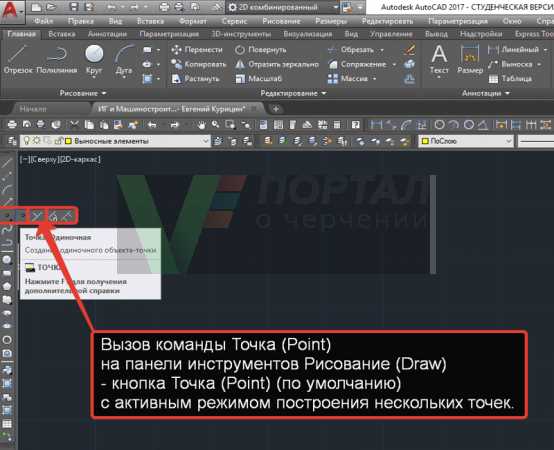Click the Размер dimension tool
The width and height of the screenshot is (554, 450).
click(470, 59)
